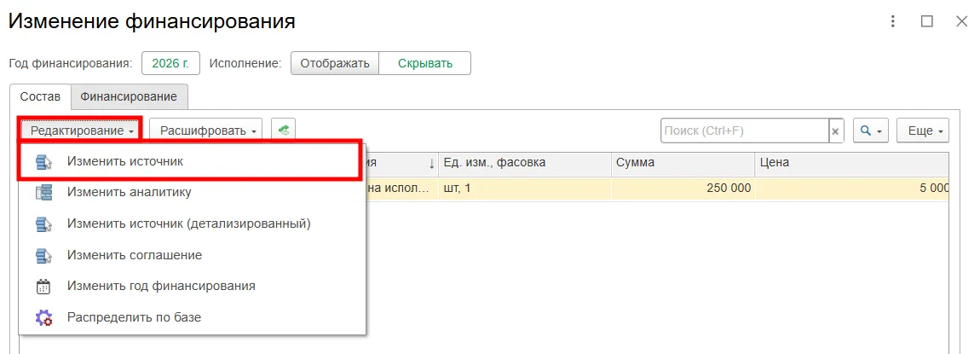Maximize the Изменение финансирования window
Viewport: 980px width, 354px height.
point(927,21)
